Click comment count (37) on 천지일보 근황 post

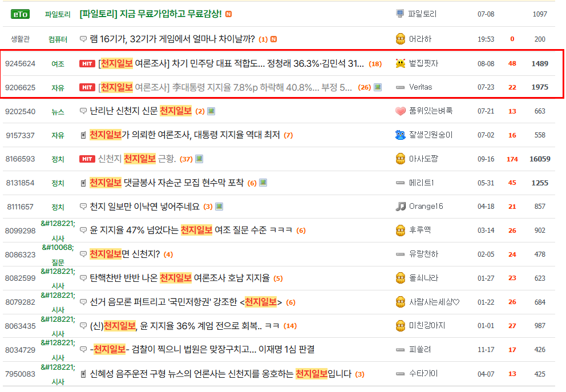tap(186, 159)
